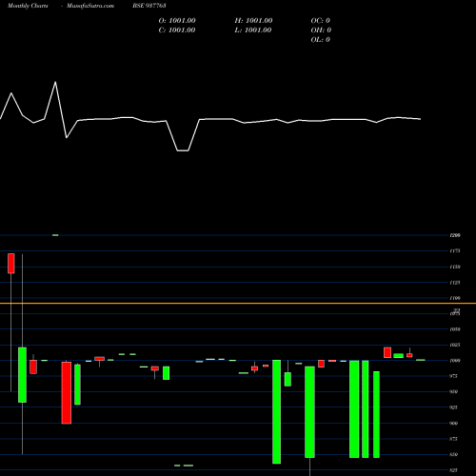
Task: Click the 1100 price axis label
Action: coord(455,298)
